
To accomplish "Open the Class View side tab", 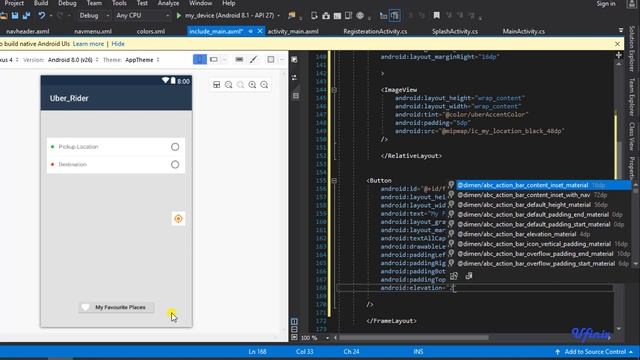I will 631,136.
